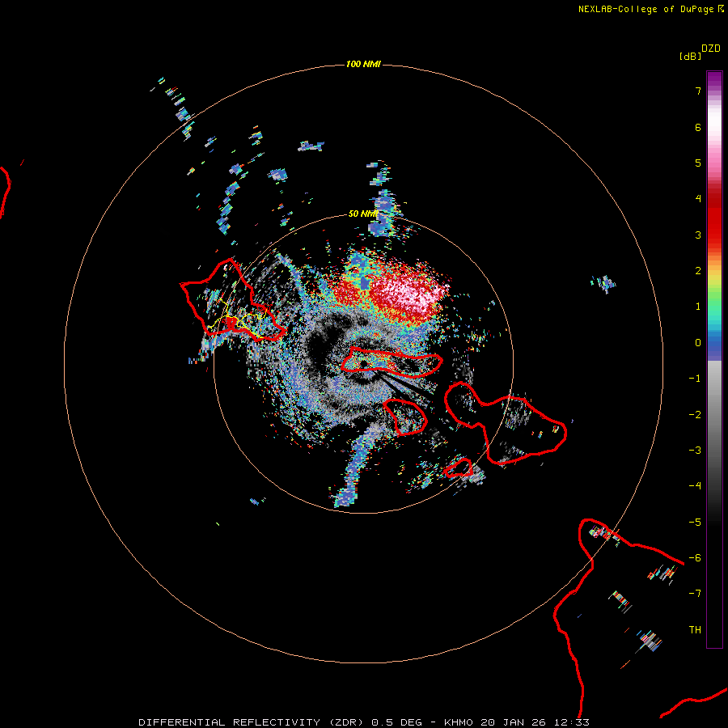Click the 6 value on color scale
The width and height of the screenshot is (728, 728).
698,127
